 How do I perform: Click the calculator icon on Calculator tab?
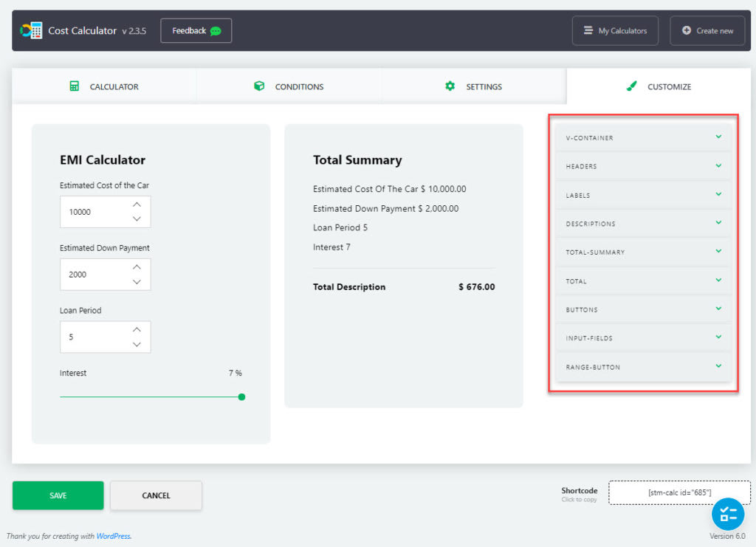[74, 86]
